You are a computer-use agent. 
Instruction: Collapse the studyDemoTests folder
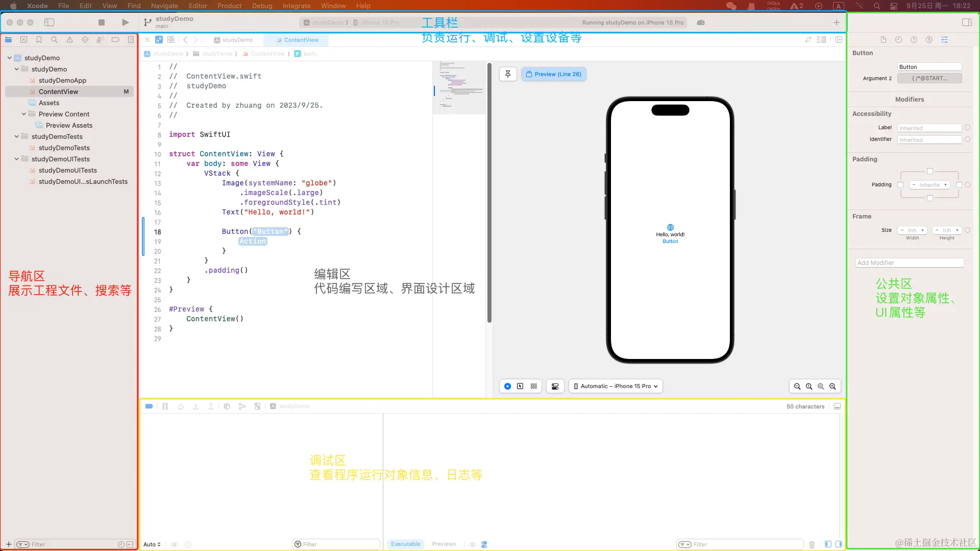click(x=17, y=137)
